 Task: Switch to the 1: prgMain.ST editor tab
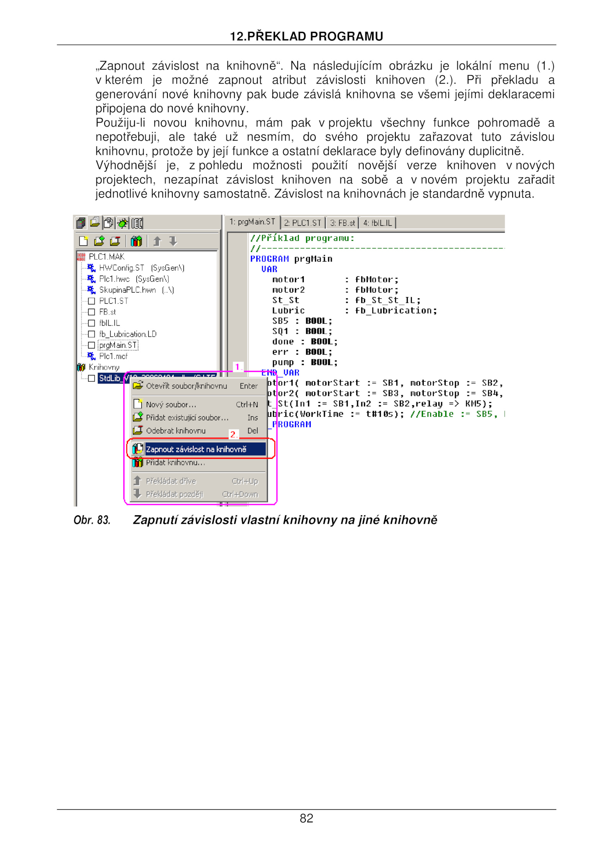pos(252,222)
